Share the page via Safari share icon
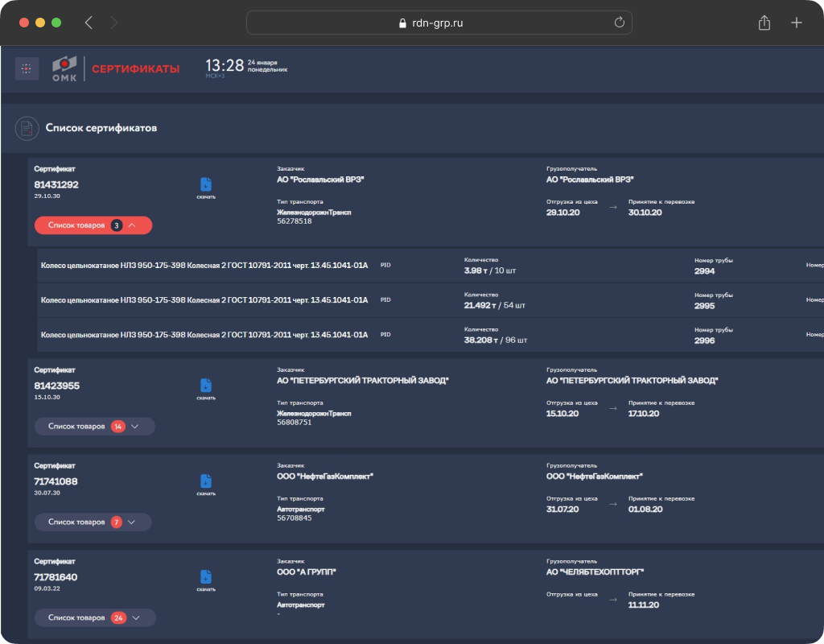This screenshot has width=824, height=644. pyautogui.click(x=764, y=23)
